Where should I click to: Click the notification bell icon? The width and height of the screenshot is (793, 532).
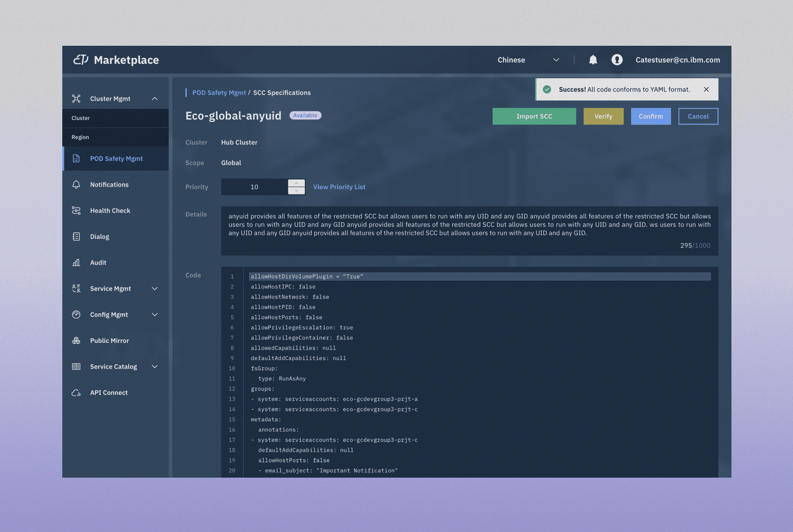pyautogui.click(x=593, y=60)
